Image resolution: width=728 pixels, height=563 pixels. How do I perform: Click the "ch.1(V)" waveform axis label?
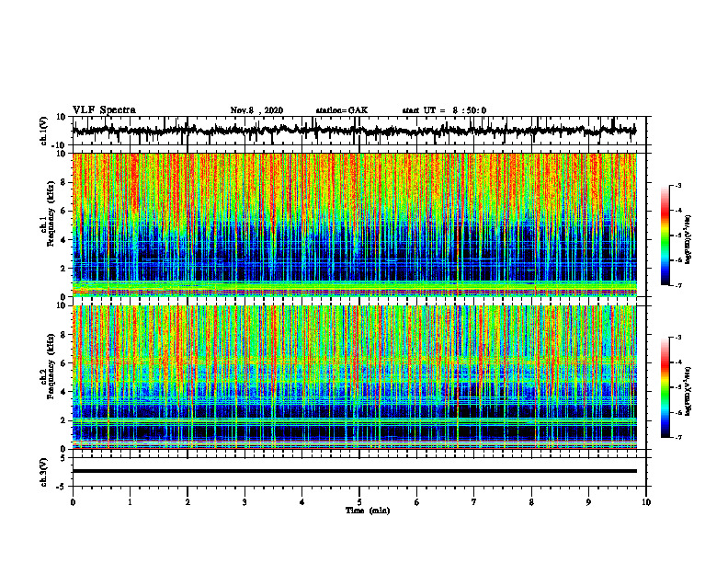(43, 132)
